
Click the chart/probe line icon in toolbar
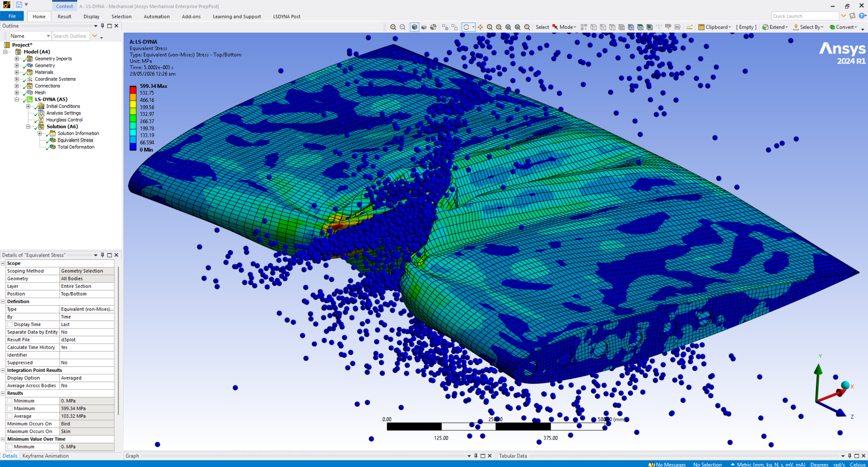pyautogui.click(x=689, y=27)
